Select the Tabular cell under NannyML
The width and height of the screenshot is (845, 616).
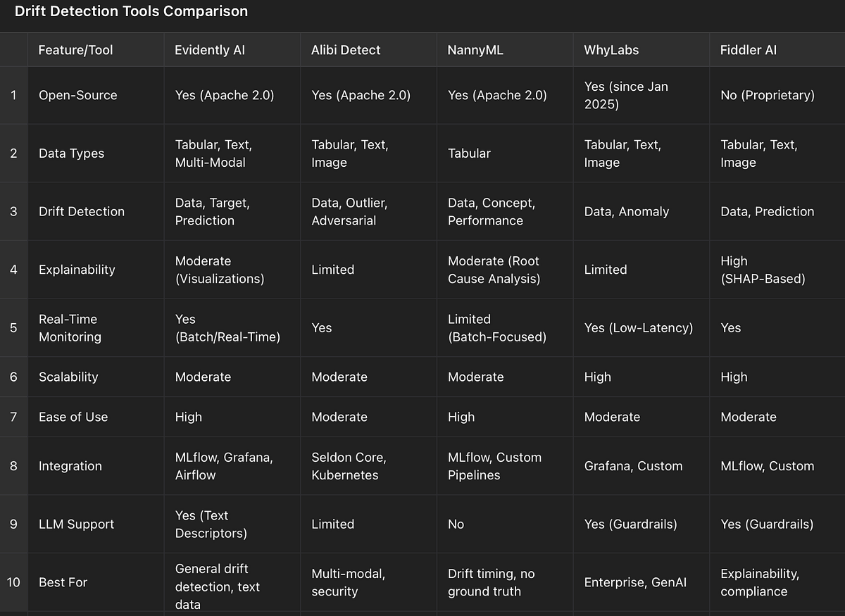(469, 153)
